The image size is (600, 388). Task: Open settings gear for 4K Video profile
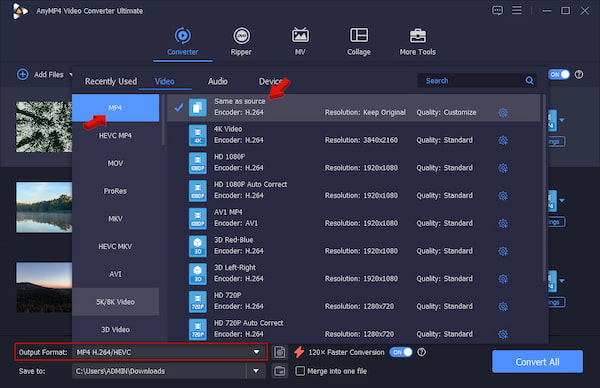coord(503,140)
